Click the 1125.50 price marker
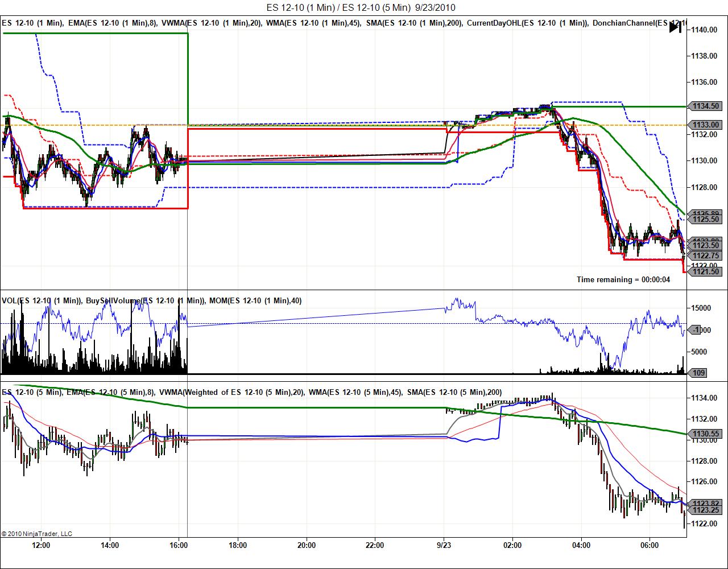The height and width of the screenshot is (569, 728). 706,220
